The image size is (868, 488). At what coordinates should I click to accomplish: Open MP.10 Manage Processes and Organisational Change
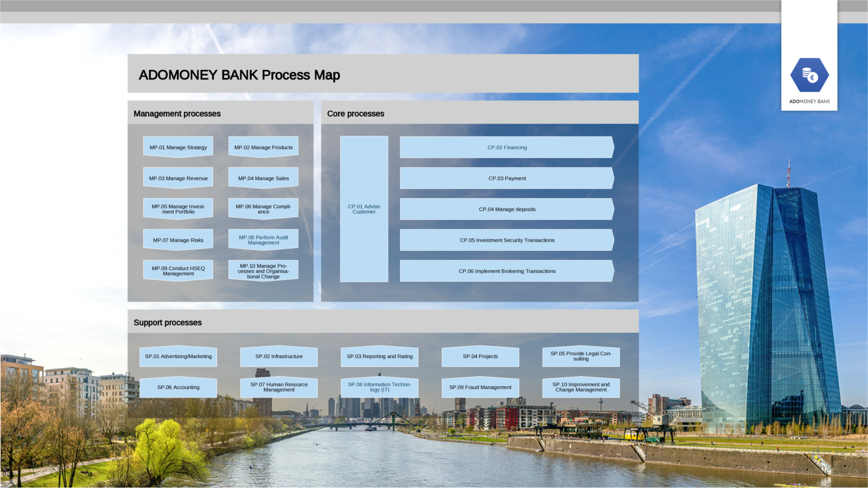[263, 269]
